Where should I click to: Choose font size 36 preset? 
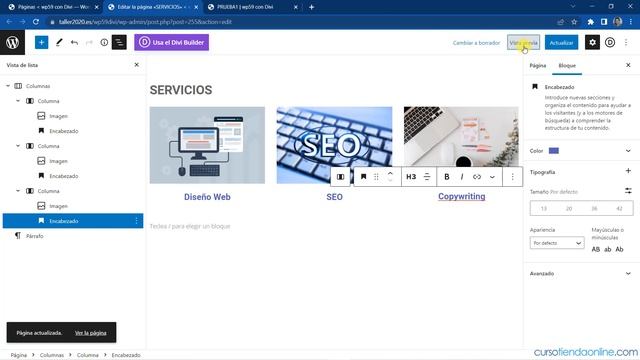pos(594,209)
